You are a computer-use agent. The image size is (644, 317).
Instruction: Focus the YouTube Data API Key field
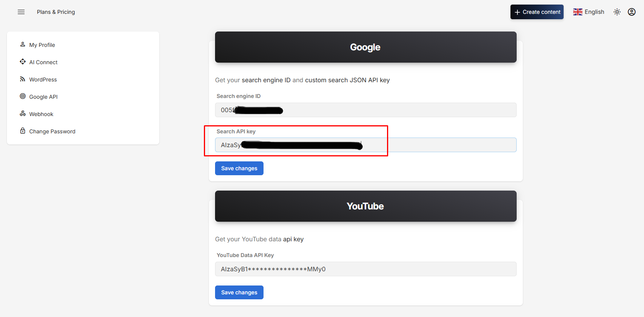[x=366, y=269]
